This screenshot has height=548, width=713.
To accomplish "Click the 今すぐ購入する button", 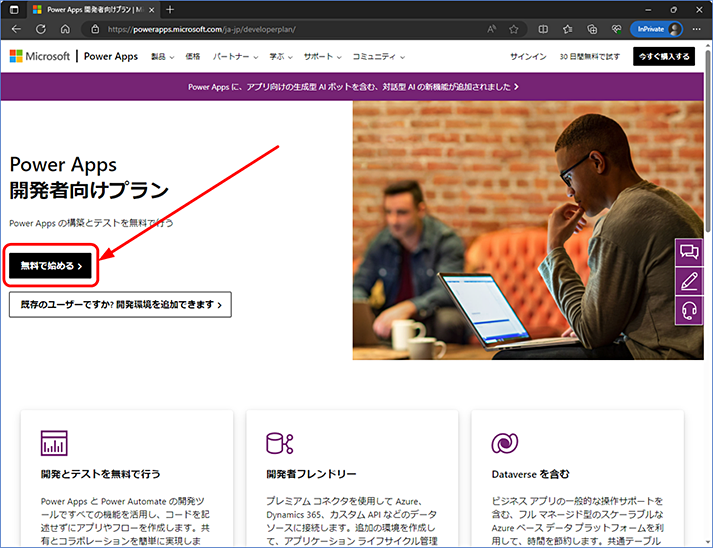I will pyautogui.click(x=664, y=56).
